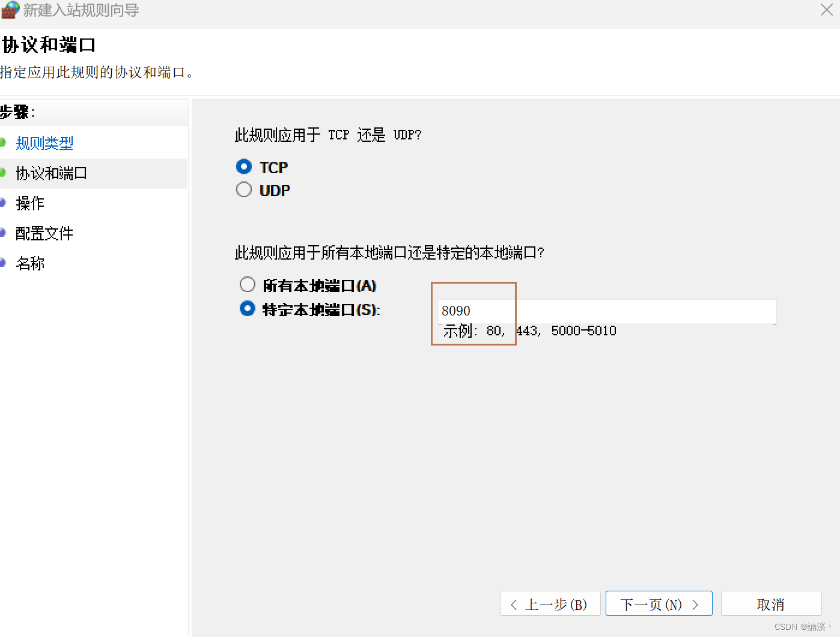
Task: Click the step indicator icon beside 名称
Action: coord(5,263)
